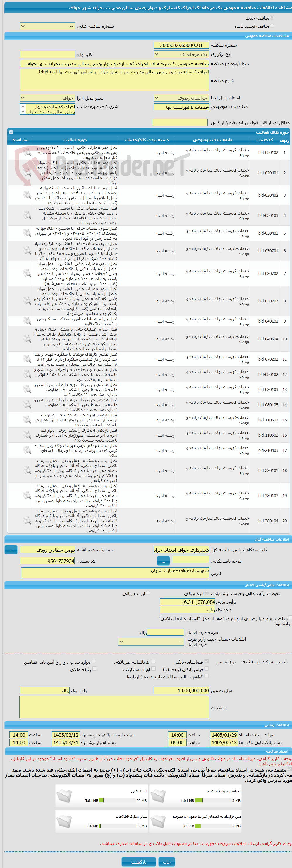Open view icon for row bld-080102

(27, 374)
